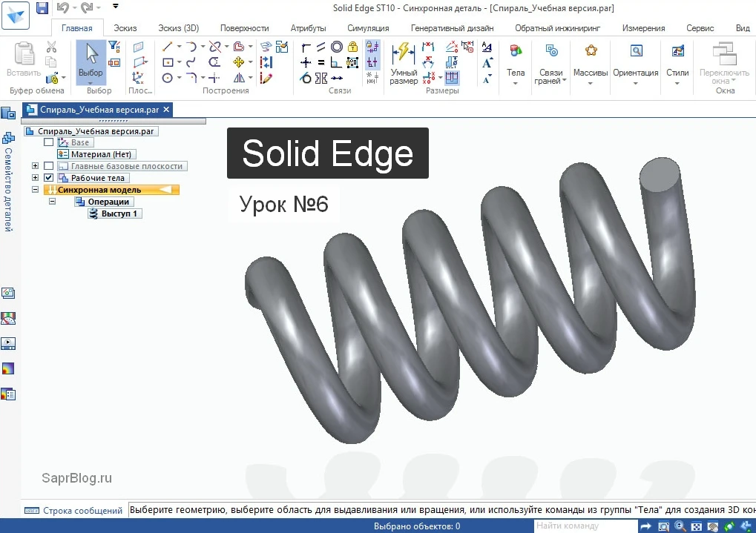Click the selection filter funnel icon
Viewport: 756px width, 533px height.
click(x=114, y=47)
